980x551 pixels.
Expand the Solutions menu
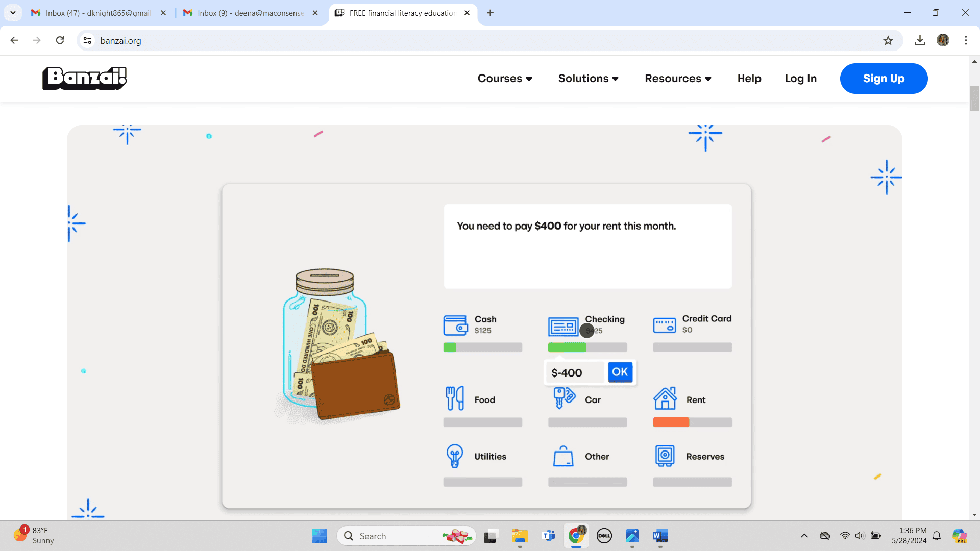pyautogui.click(x=588, y=78)
